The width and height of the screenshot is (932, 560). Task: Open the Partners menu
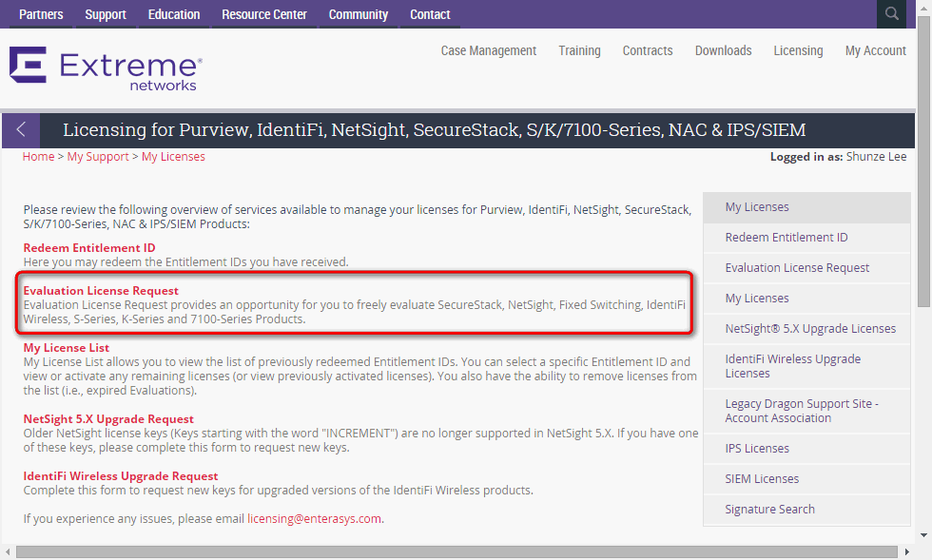tap(41, 14)
